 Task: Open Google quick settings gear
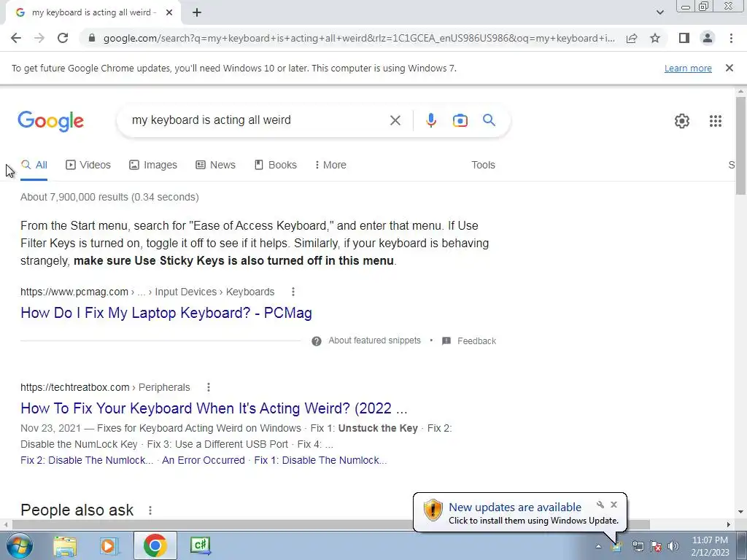(682, 121)
